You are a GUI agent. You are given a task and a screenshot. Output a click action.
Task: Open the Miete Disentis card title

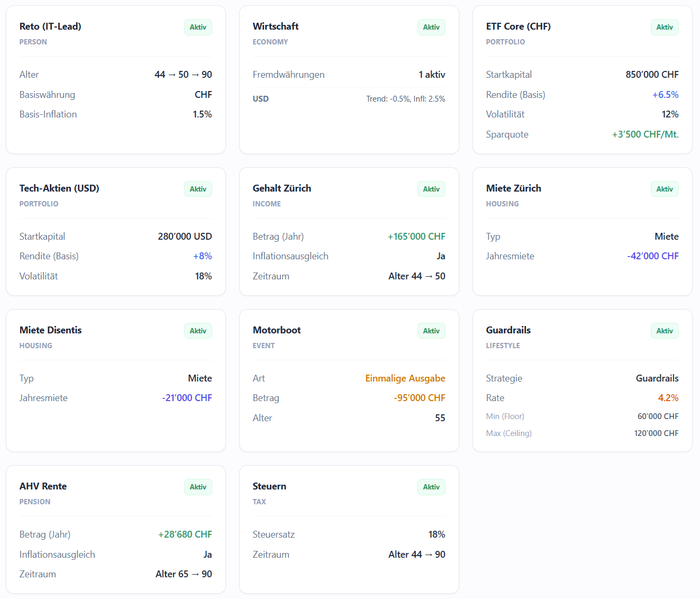[51, 330]
